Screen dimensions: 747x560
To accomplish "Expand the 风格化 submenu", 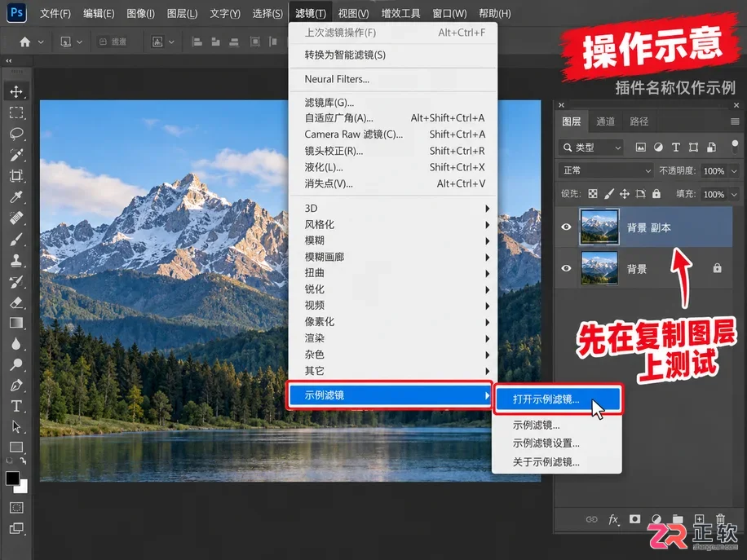I will (394, 225).
